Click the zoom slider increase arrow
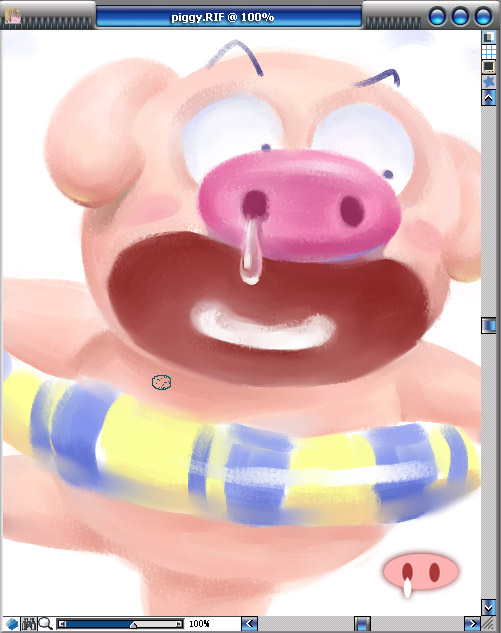 click(x=178, y=624)
